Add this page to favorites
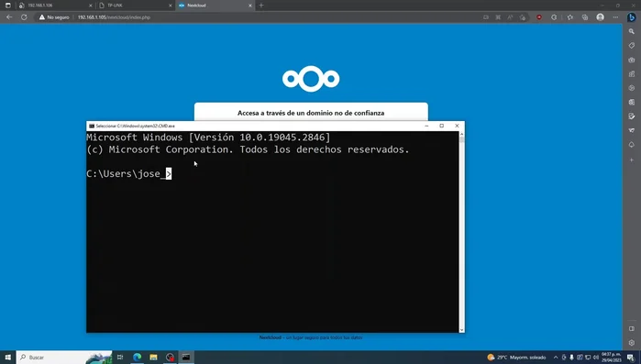The height and width of the screenshot is (364, 641). click(523, 17)
